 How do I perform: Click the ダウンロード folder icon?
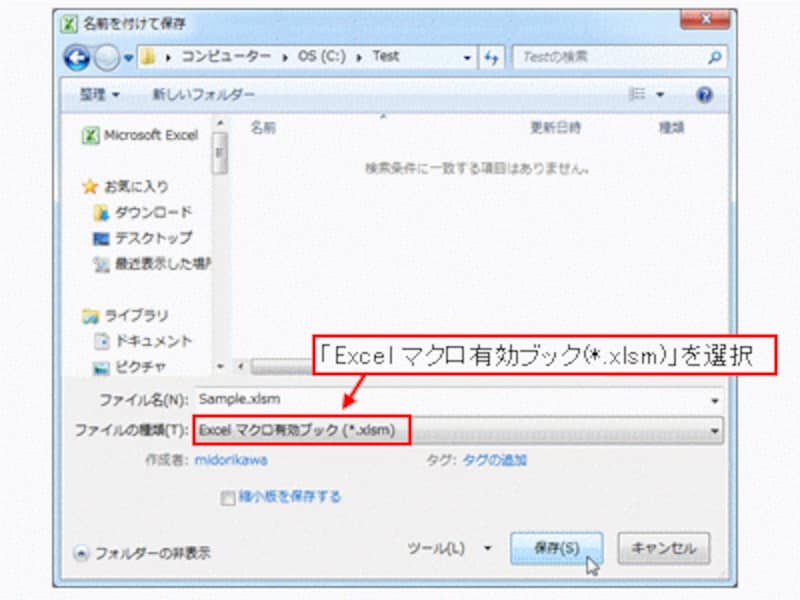(102, 213)
